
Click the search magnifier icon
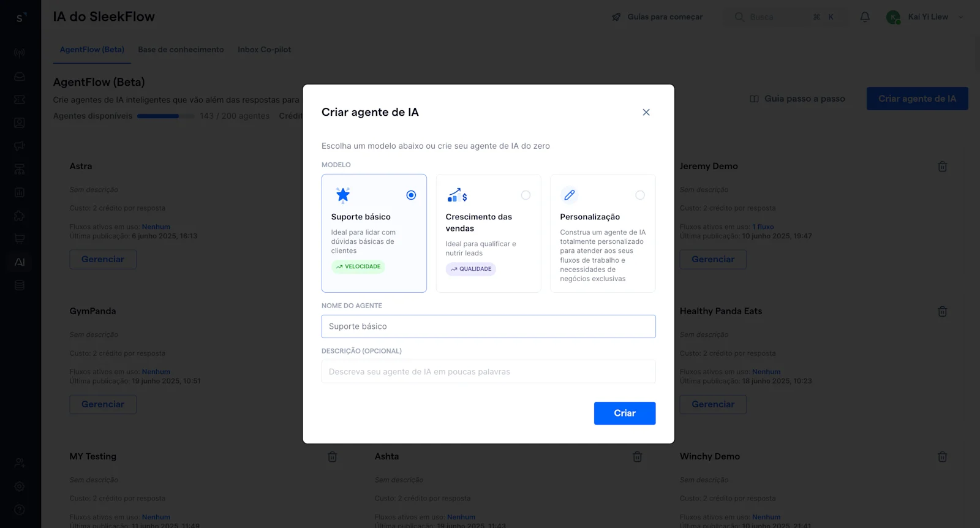pos(739,17)
